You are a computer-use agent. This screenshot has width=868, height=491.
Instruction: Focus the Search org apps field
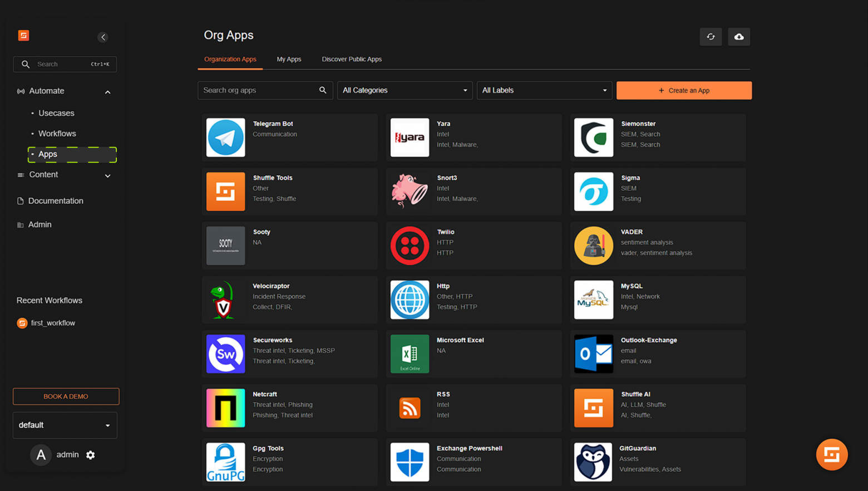(x=265, y=90)
